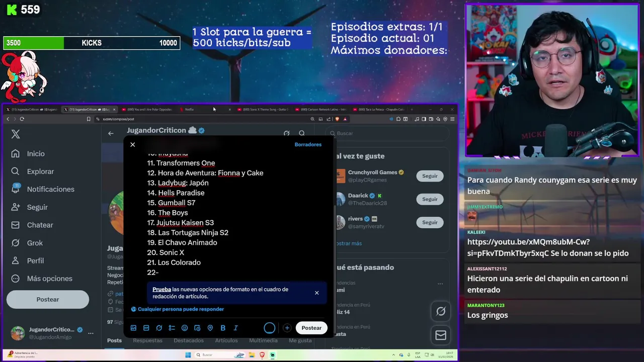This screenshot has height=362, width=644.
Task: Tag a location with the pin icon
Action: pos(210,328)
